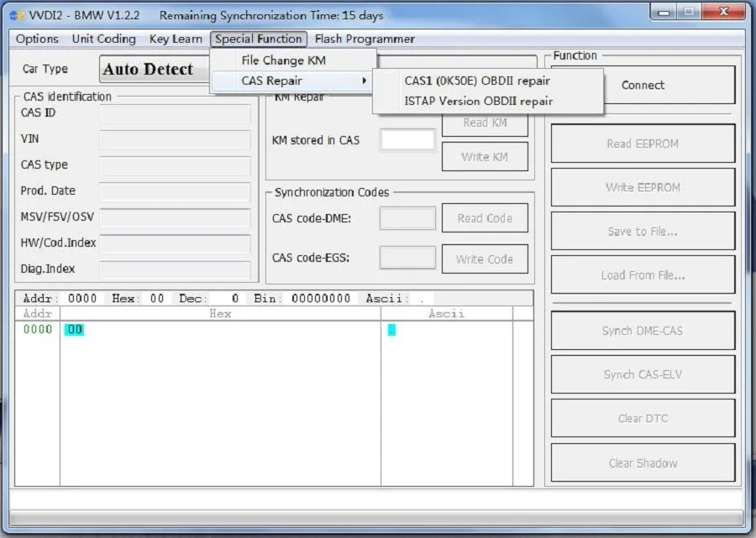Focus the KM stored in CAS field
Screen dimensions: 756x538
pos(407,140)
